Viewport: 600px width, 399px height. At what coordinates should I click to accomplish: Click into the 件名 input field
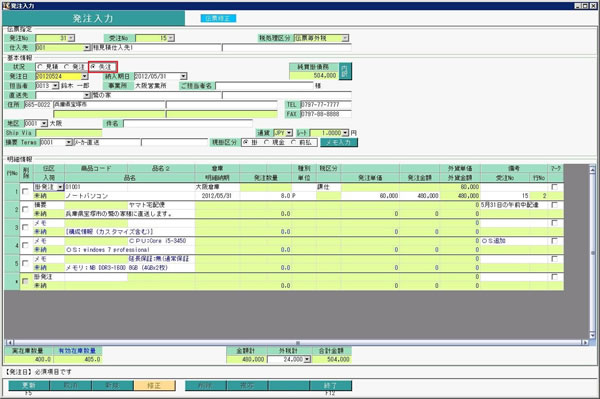click(188, 124)
